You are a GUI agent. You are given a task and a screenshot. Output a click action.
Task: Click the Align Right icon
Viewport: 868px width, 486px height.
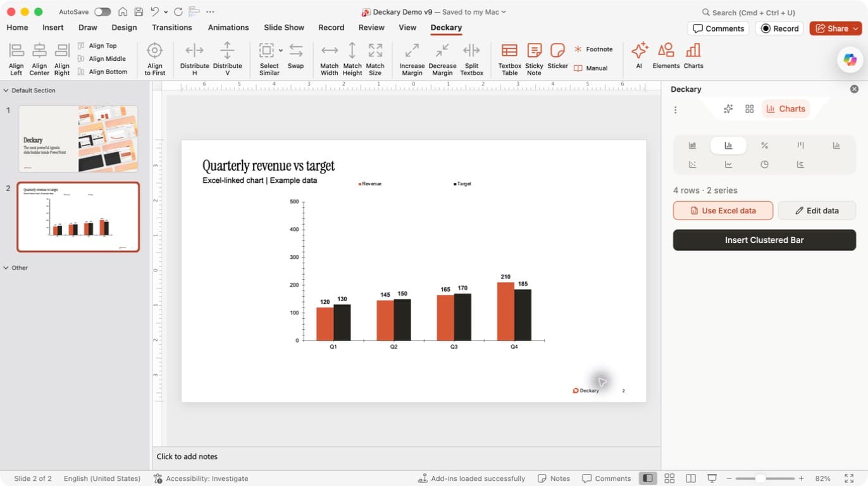click(x=62, y=51)
